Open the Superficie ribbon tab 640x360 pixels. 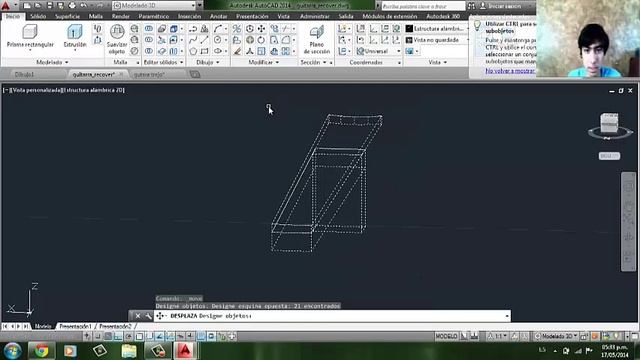67,16
